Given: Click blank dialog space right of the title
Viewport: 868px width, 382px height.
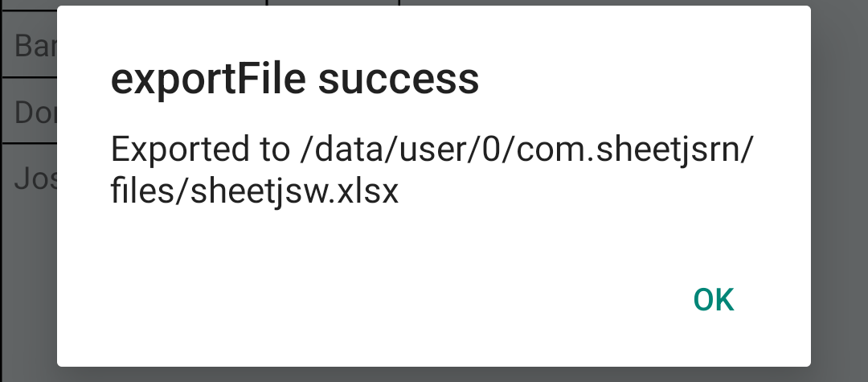Looking at the screenshot, I should (x=643, y=80).
